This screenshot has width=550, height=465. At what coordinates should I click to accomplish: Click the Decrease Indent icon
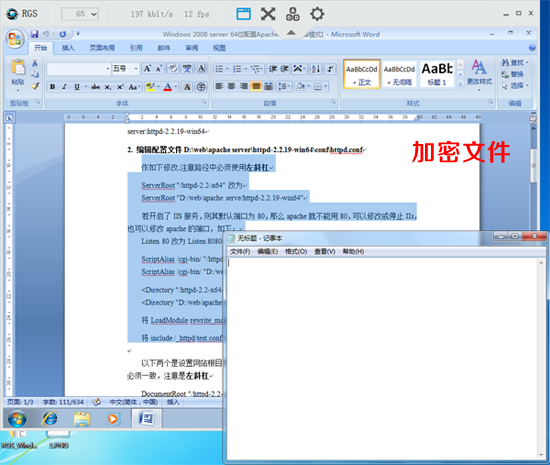click(273, 69)
